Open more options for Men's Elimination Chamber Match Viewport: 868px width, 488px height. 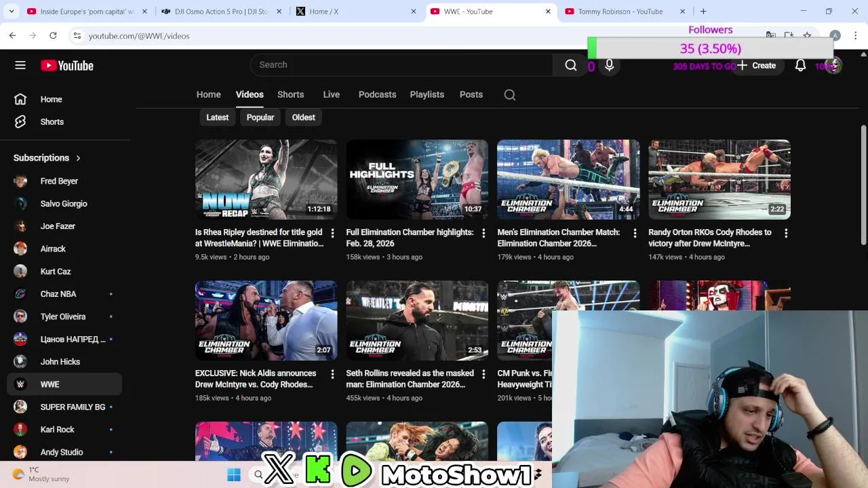pyautogui.click(x=635, y=233)
